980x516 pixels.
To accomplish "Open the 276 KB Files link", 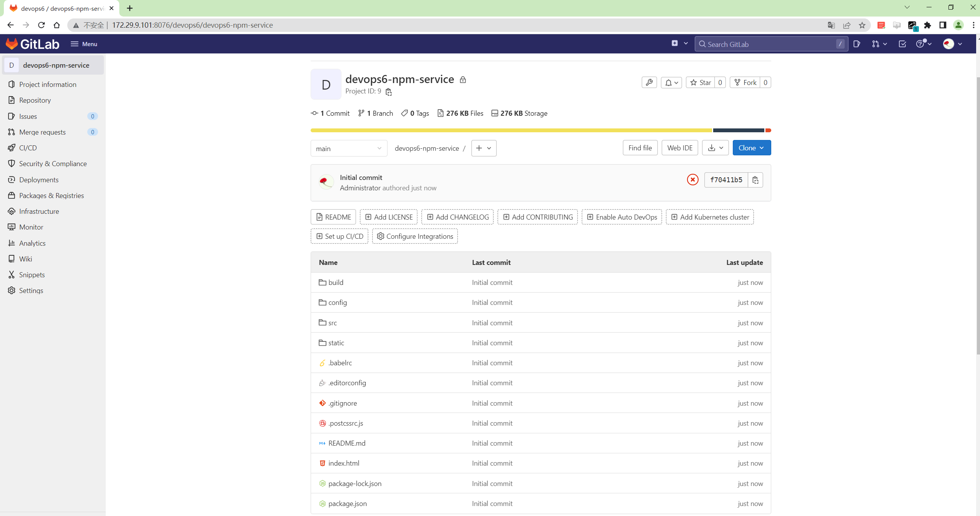I will tap(460, 113).
